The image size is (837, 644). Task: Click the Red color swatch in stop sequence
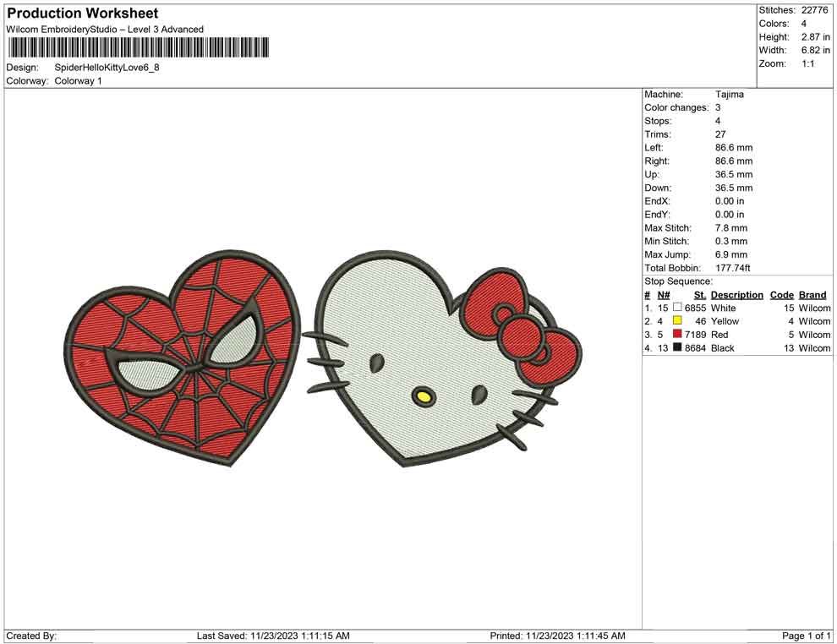677,334
